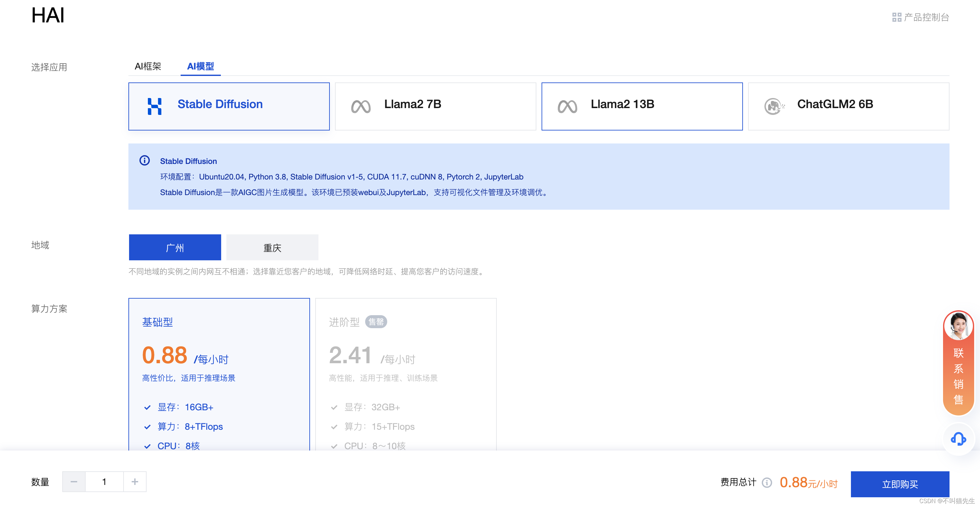Click the 显存 16GB+ checkmark icon

(147, 408)
